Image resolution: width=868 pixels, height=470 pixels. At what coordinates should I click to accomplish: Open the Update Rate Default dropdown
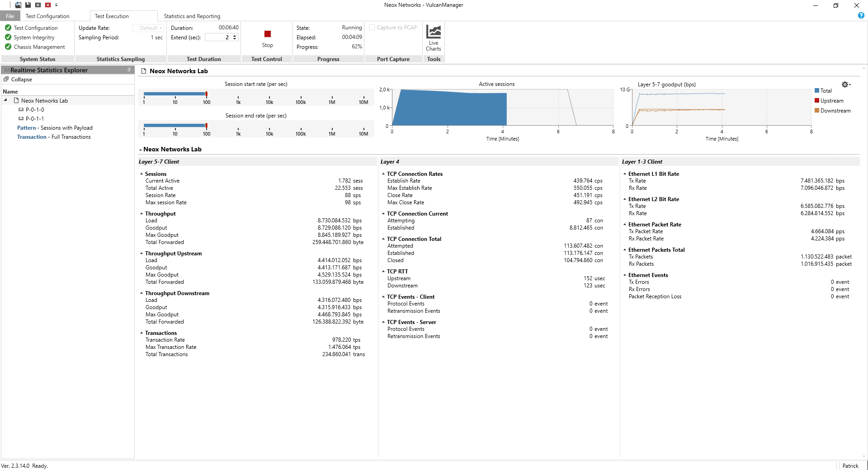coord(148,28)
